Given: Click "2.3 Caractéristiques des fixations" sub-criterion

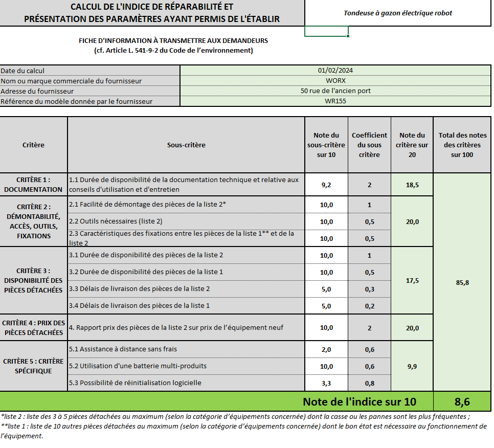Looking at the screenshot, I should 186,238.
